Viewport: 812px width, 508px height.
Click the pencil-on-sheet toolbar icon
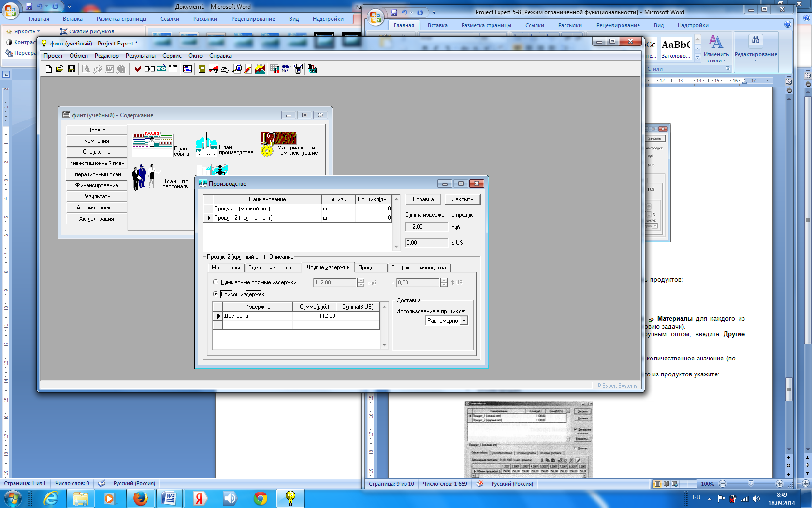coord(248,69)
